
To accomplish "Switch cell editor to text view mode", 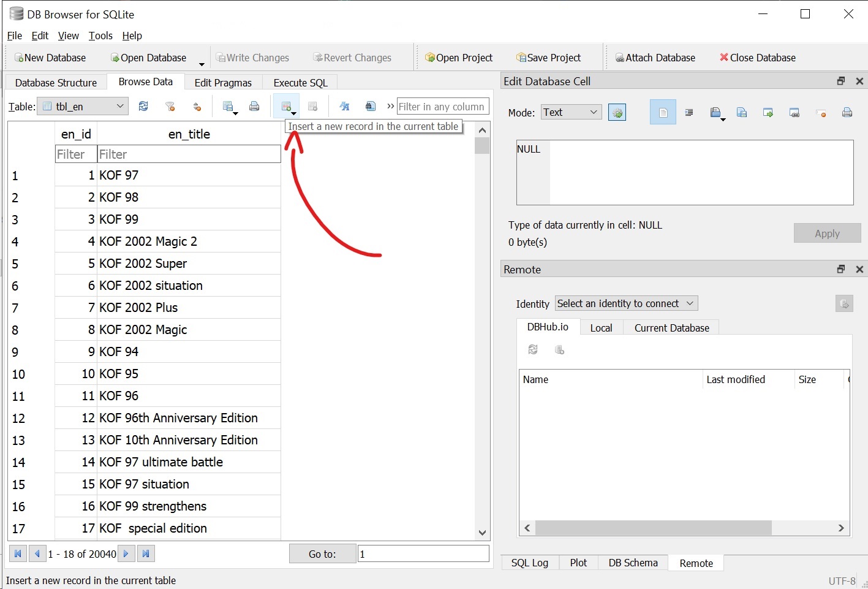I will coord(662,112).
